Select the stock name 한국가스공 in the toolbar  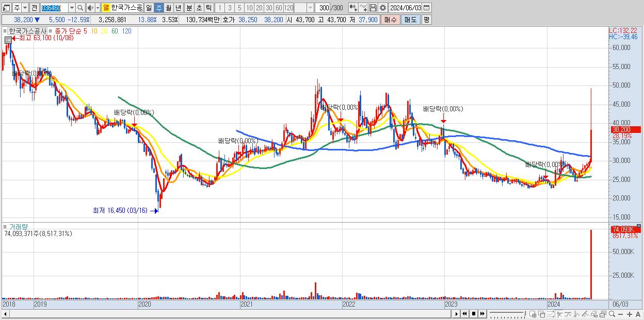pos(126,8)
